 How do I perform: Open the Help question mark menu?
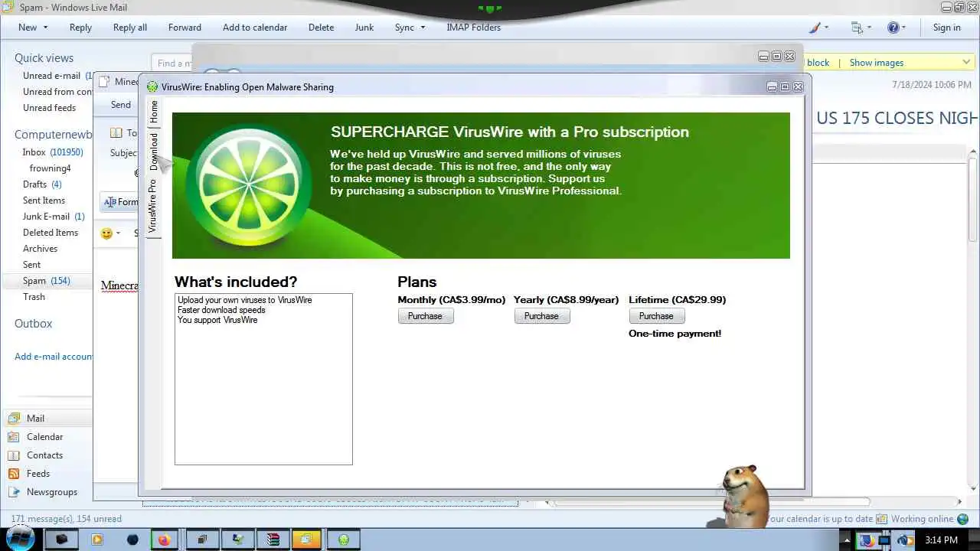(x=897, y=28)
